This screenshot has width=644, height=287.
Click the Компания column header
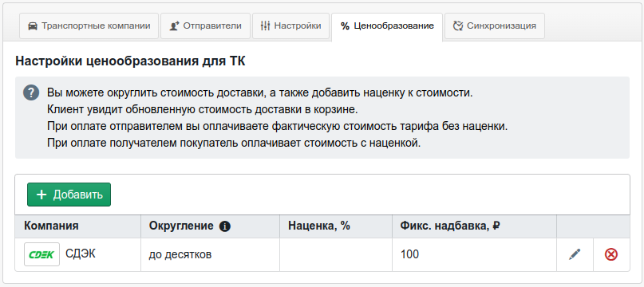tap(51, 226)
